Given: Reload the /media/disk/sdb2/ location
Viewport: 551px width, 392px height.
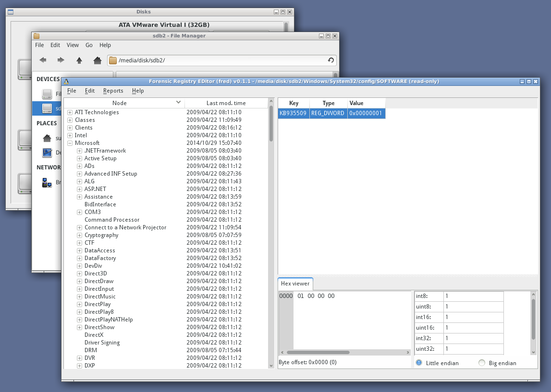Looking at the screenshot, I should click(331, 60).
